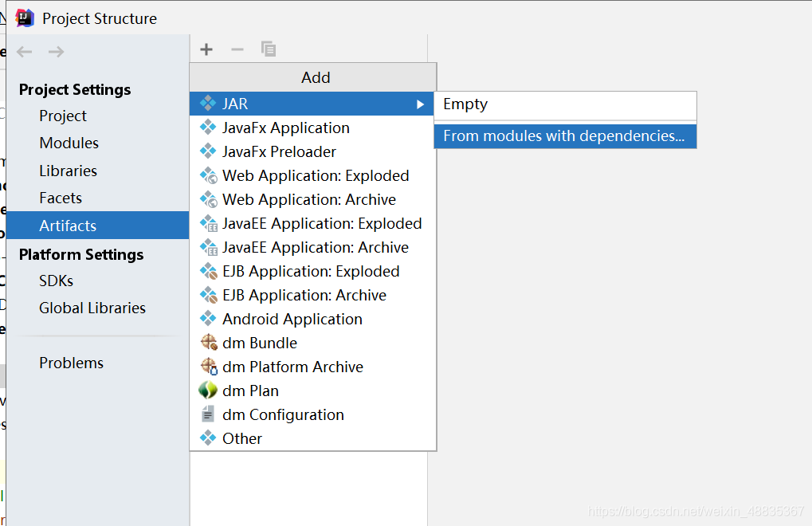Open the Modules settings page

pos(69,143)
